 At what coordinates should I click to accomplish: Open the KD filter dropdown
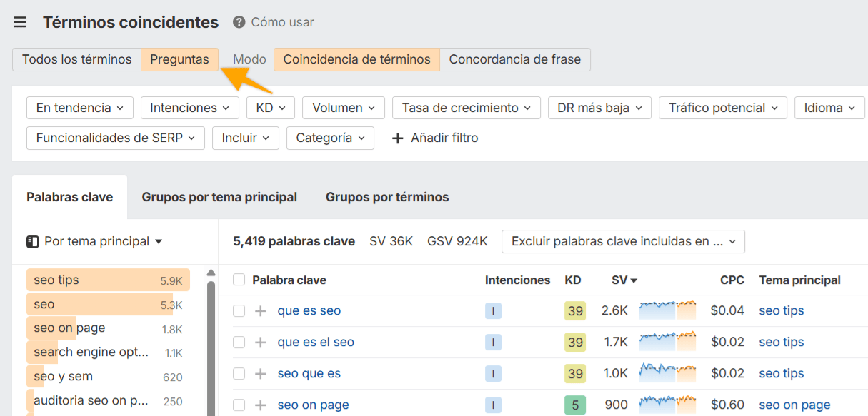[x=271, y=108]
